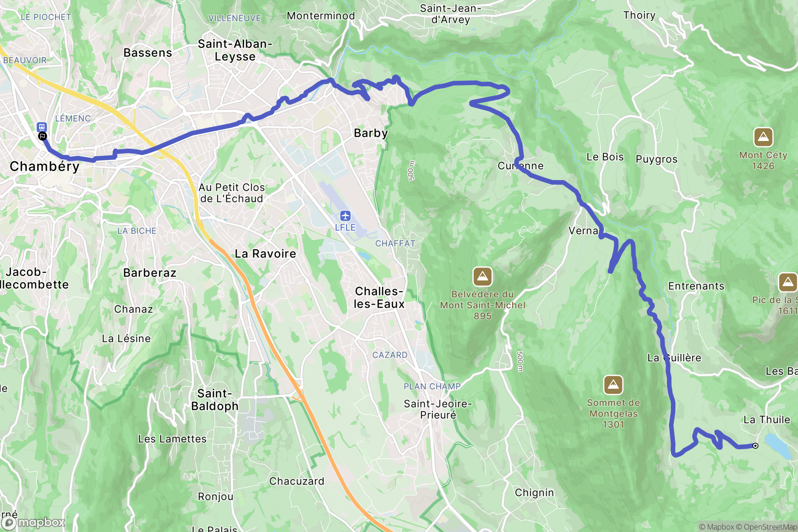Click the route start flag marker

43,136
